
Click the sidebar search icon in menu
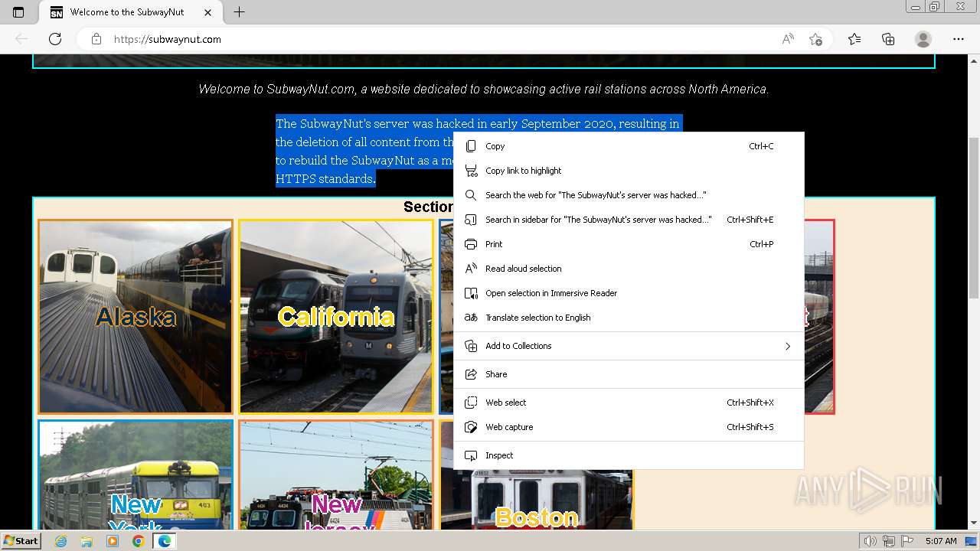pyautogui.click(x=471, y=220)
